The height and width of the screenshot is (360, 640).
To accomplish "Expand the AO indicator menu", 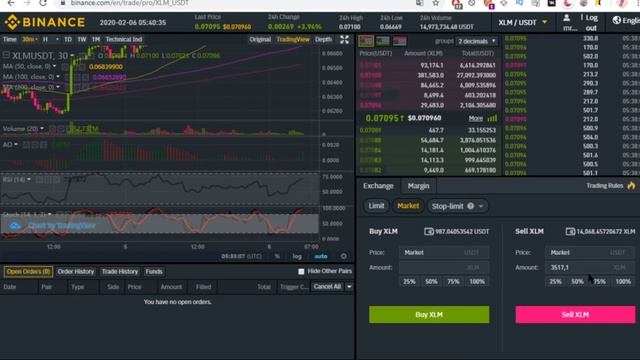I will (16, 144).
